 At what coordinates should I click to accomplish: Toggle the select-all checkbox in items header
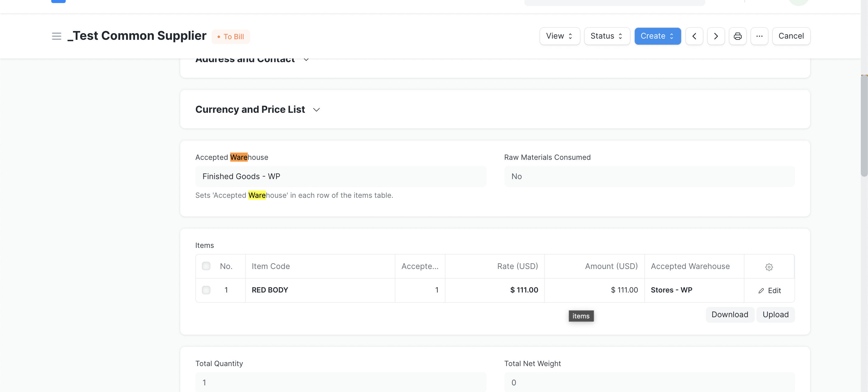pos(206,266)
